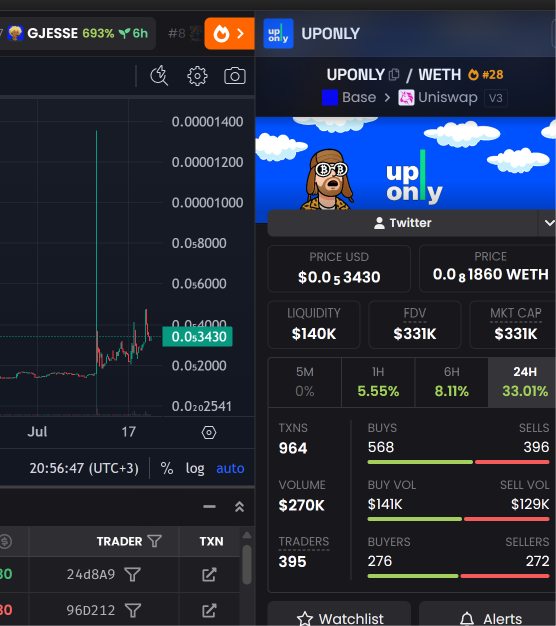The width and height of the screenshot is (556, 626).
Task: Select the trader address 24d8A9
Action: click(x=91, y=575)
